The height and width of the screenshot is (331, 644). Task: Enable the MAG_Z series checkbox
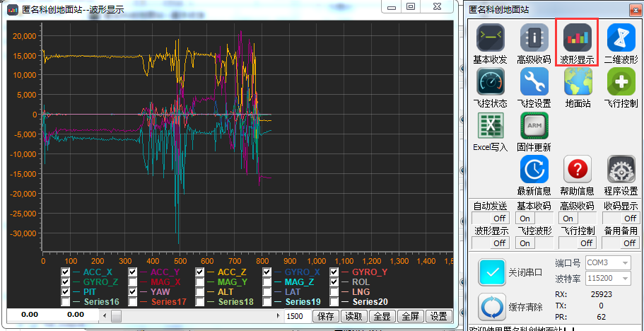(x=267, y=282)
